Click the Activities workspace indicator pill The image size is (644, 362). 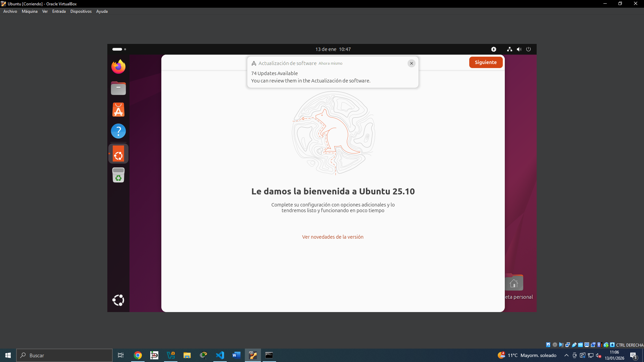[x=117, y=49]
